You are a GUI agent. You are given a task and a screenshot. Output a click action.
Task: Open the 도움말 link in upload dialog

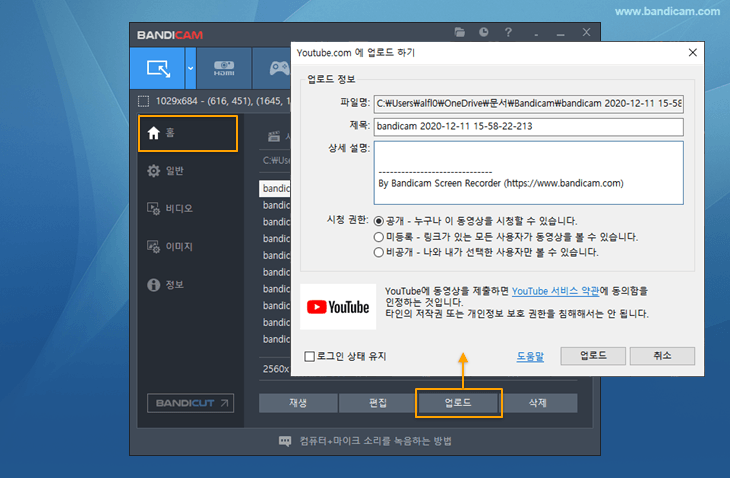(530, 357)
